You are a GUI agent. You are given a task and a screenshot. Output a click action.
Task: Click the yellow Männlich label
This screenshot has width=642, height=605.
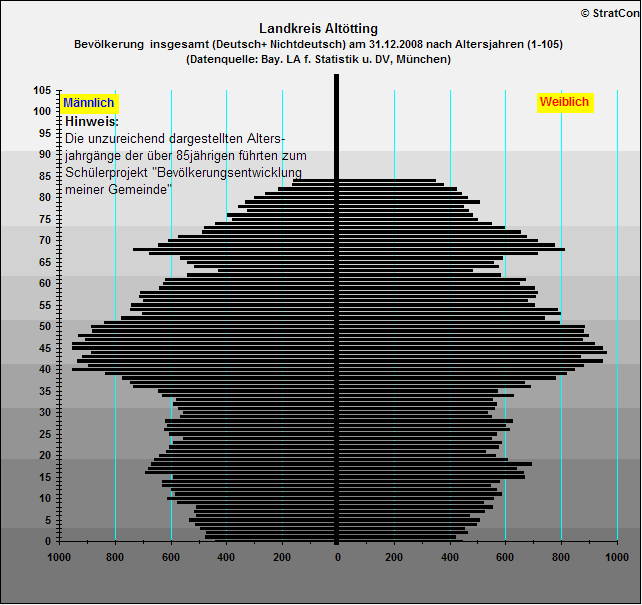89,103
